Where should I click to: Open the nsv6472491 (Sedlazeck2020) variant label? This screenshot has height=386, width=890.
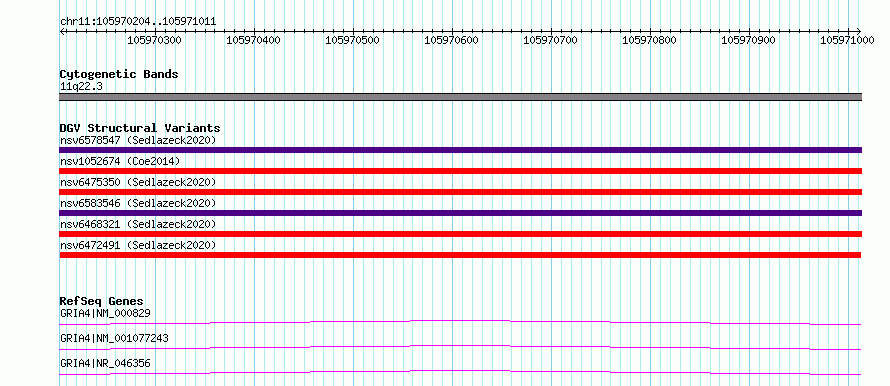(138, 245)
